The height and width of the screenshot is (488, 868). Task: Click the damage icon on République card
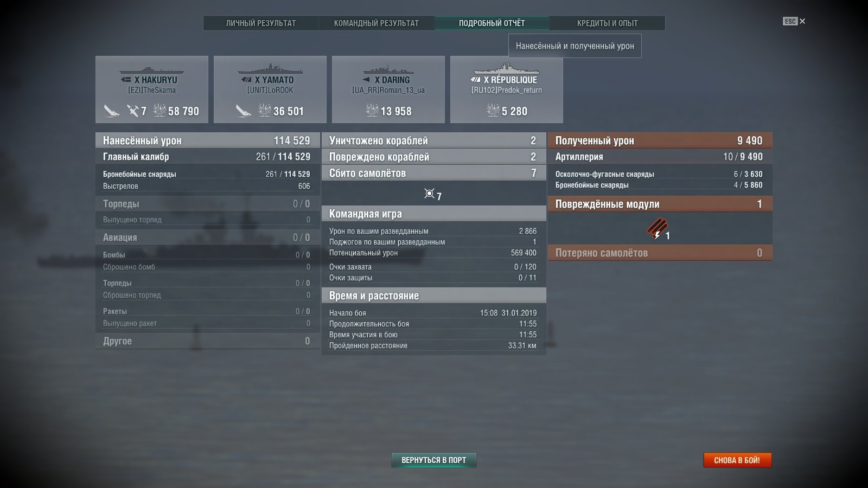[x=493, y=111]
